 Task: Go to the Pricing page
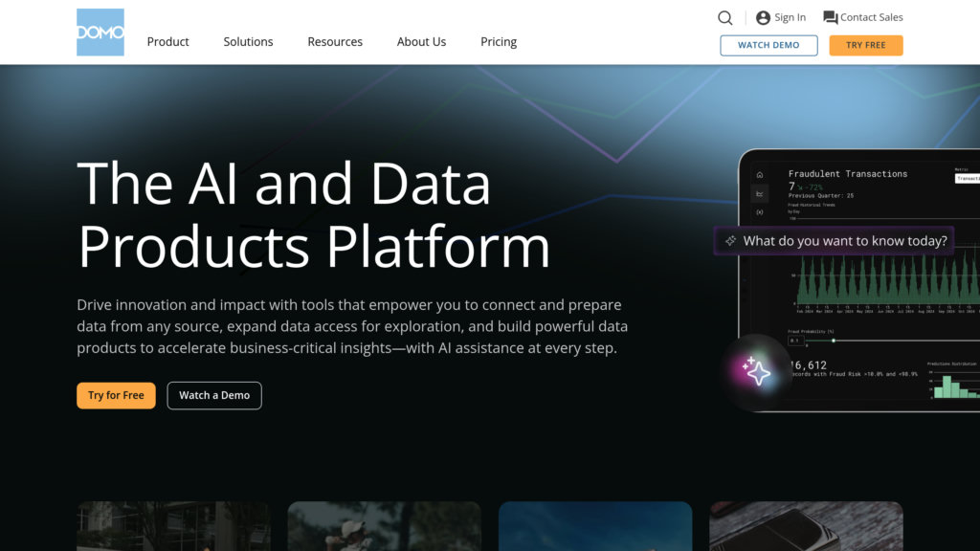499,42
